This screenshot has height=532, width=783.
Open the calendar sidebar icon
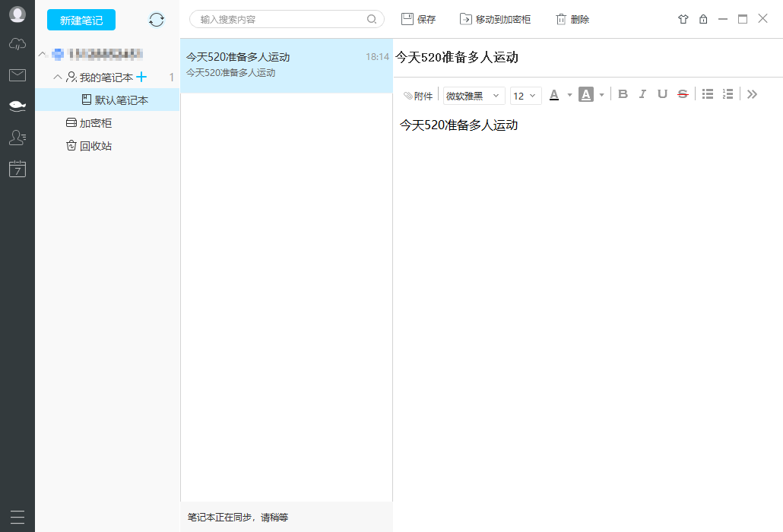click(x=17, y=169)
